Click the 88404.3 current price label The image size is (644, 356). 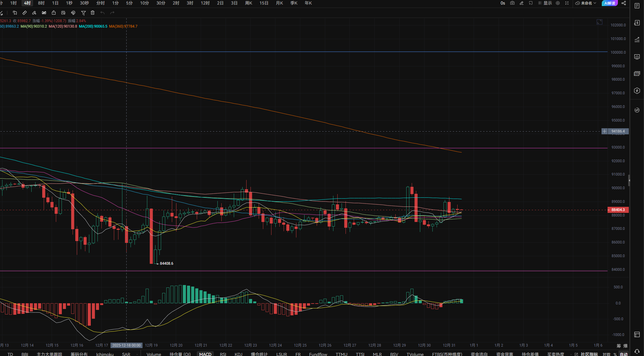pos(618,210)
